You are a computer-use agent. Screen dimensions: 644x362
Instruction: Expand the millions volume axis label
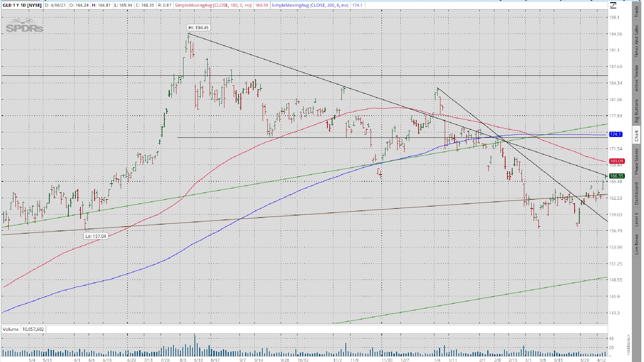click(628, 345)
